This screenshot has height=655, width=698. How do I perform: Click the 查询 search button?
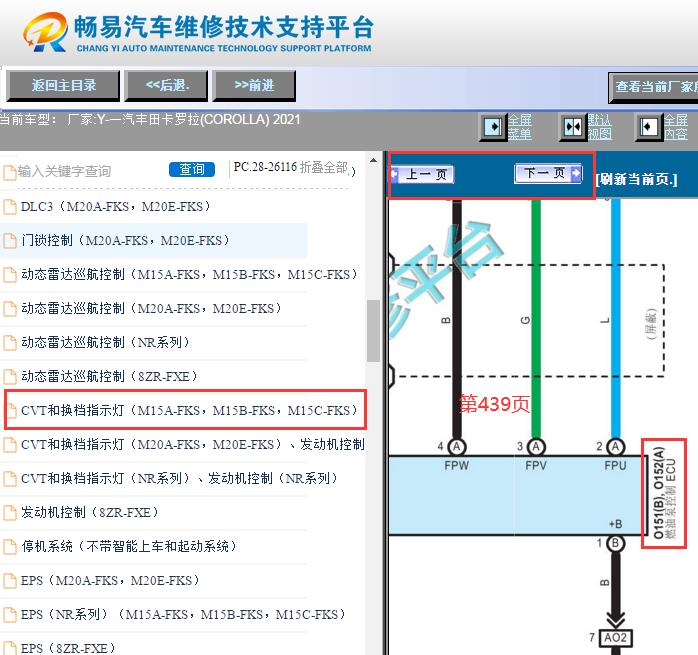point(192,169)
